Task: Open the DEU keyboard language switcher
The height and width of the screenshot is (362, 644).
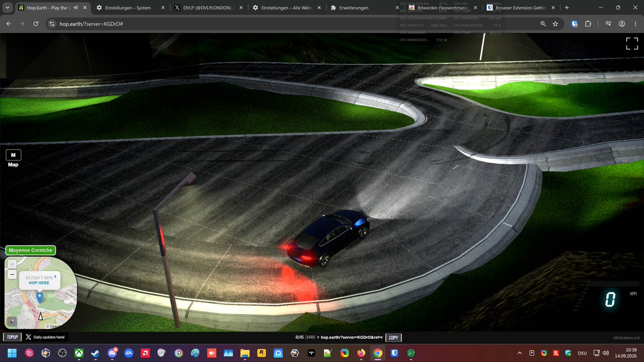Action: point(582,353)
